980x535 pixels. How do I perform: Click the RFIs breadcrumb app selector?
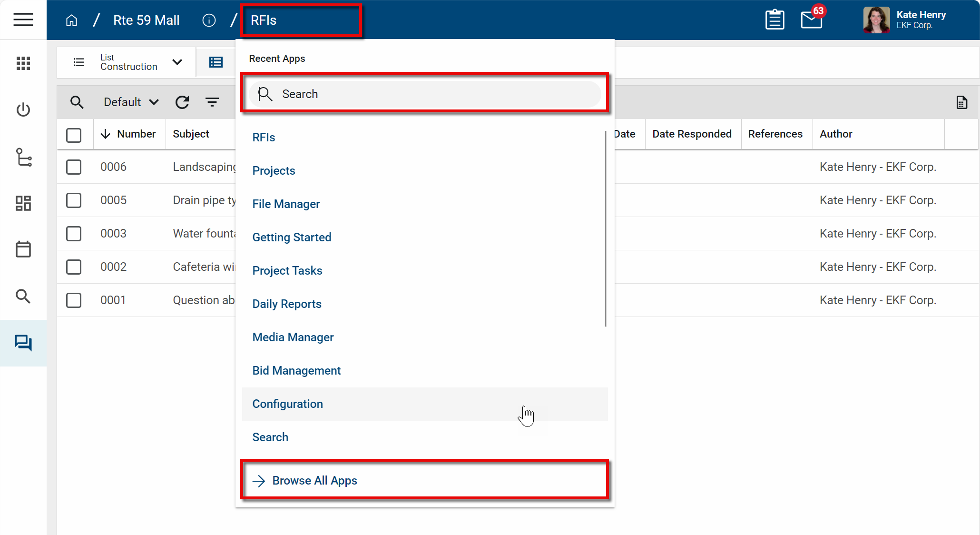point(301,20)
